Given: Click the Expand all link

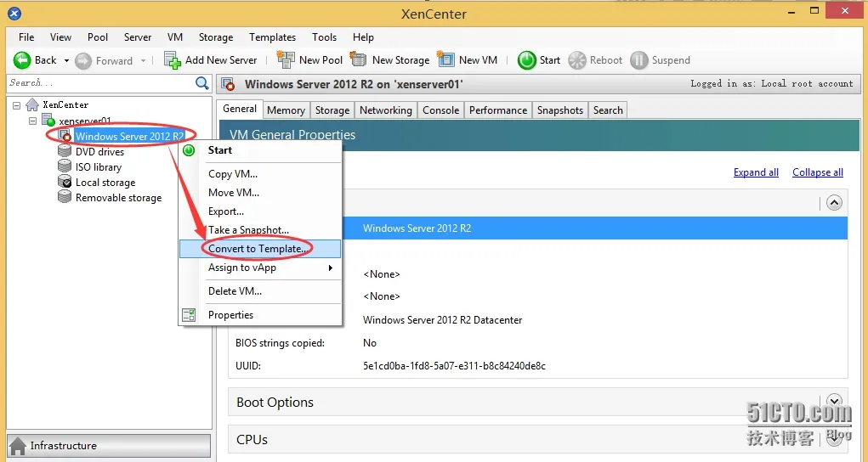Looking at the screenshot, I should pos(756,172).
